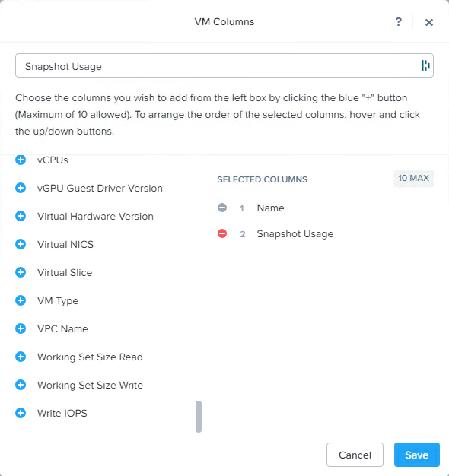Remove Snapshot Usage from selected columns
The width and height of the screenshot is (449, 476).
pyautogui.click(x=222, y=233)
